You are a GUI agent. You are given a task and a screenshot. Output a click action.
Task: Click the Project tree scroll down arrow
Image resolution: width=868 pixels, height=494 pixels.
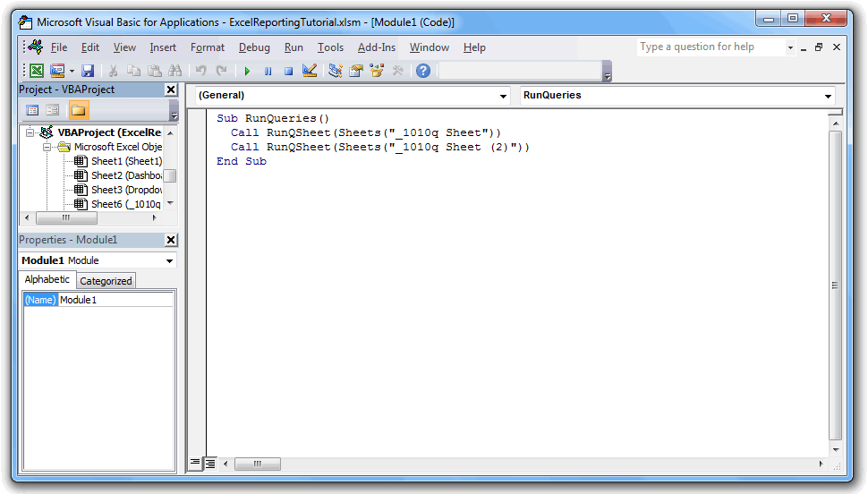click(171, 203)
